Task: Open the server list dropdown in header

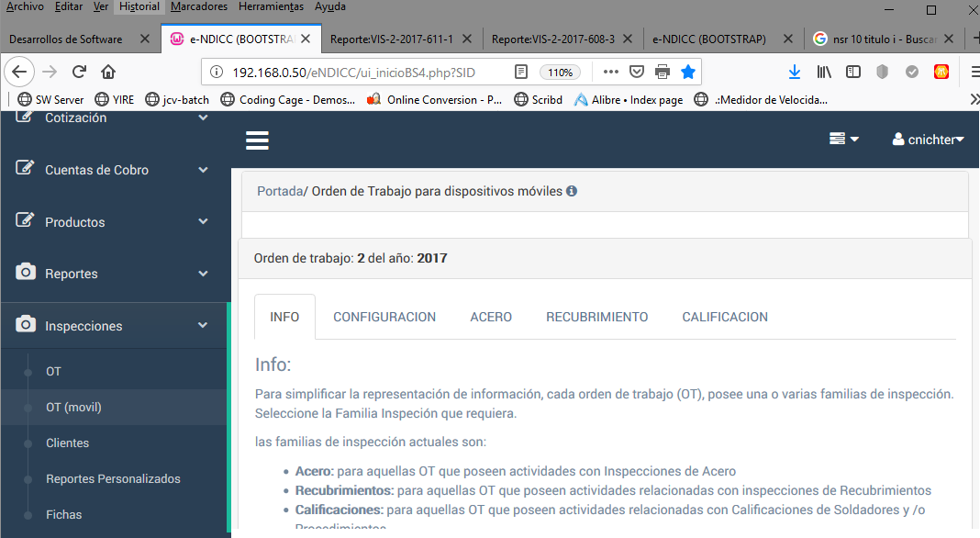Action: (x=843, y=139)
